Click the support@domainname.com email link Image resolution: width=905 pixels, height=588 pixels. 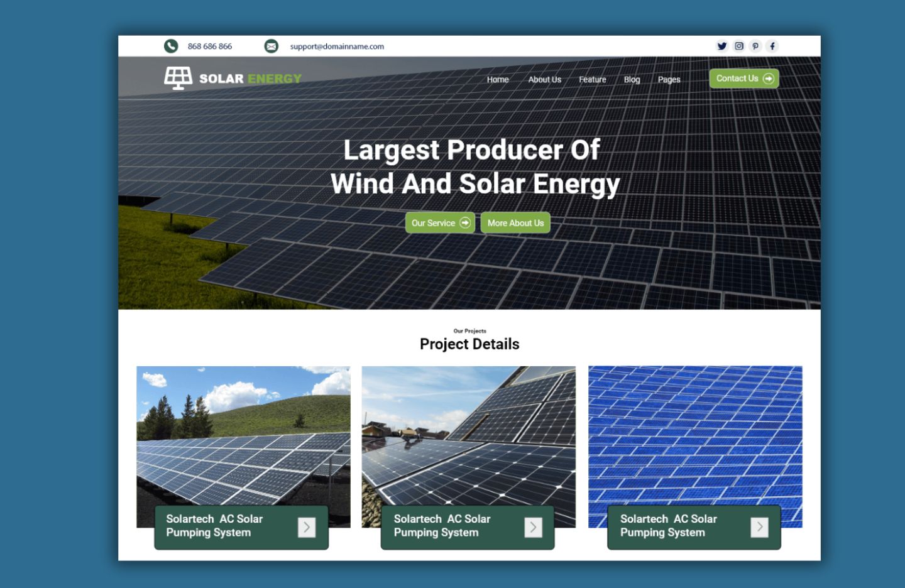tap(337, 46)
